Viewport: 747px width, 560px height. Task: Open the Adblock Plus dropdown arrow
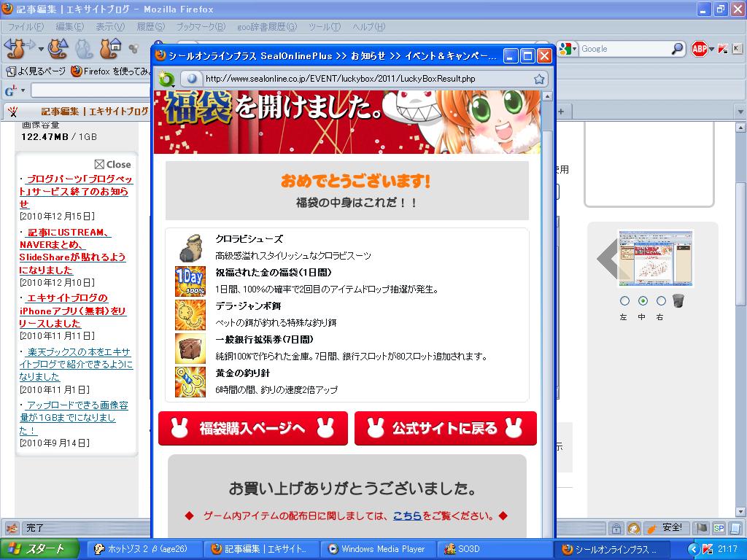pos(712,49)
